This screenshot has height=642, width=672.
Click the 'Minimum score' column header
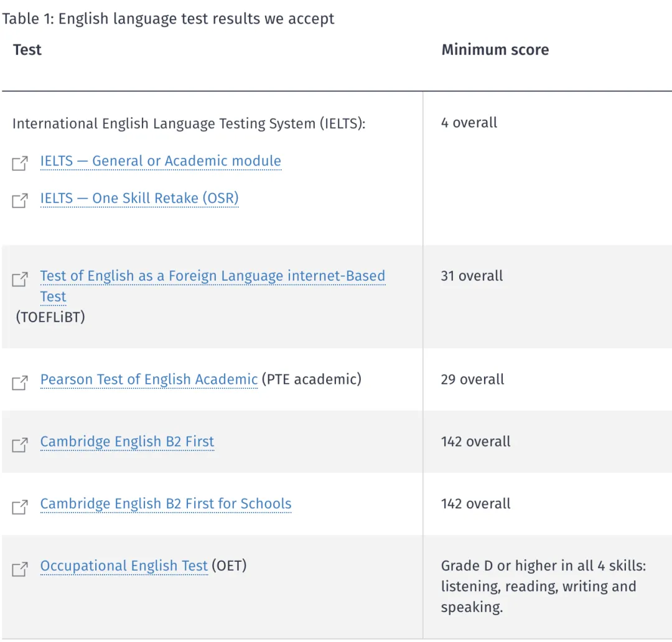pyautogui.click(x=495, y=50)
